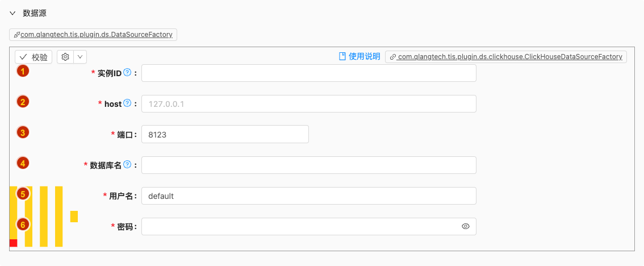The width and height of the screenshot is (644, 266).
Task: Open the DataSourceFactory class link
Action: [93, 35]
